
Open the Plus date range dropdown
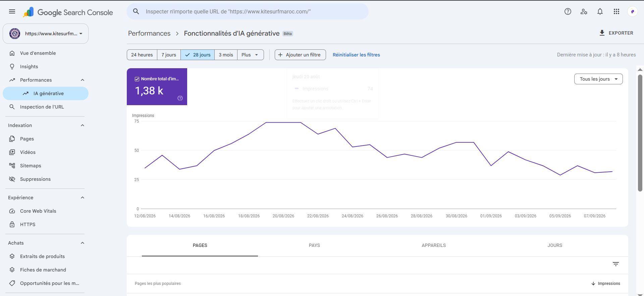click(250, 55)
